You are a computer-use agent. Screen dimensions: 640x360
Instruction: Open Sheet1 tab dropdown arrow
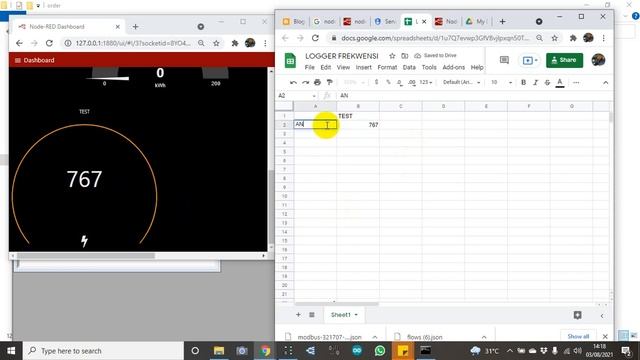click(356, 315)
